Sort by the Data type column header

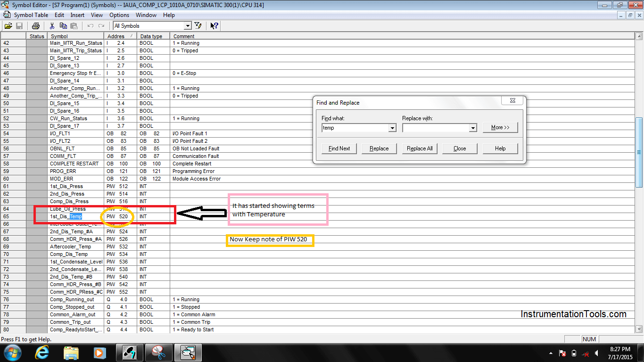(x=153, y=36)
